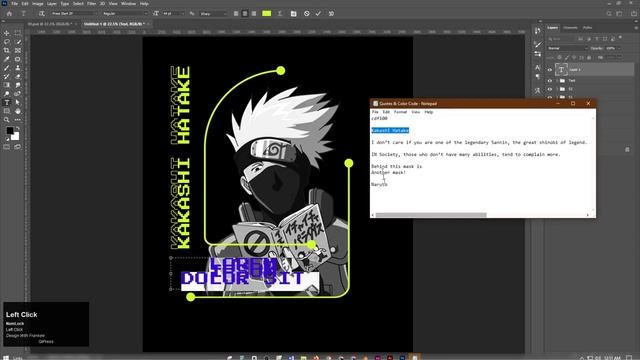Open the layer Opacity dropdown arrow
640x360 pixels.
click(x=619, y=48)
